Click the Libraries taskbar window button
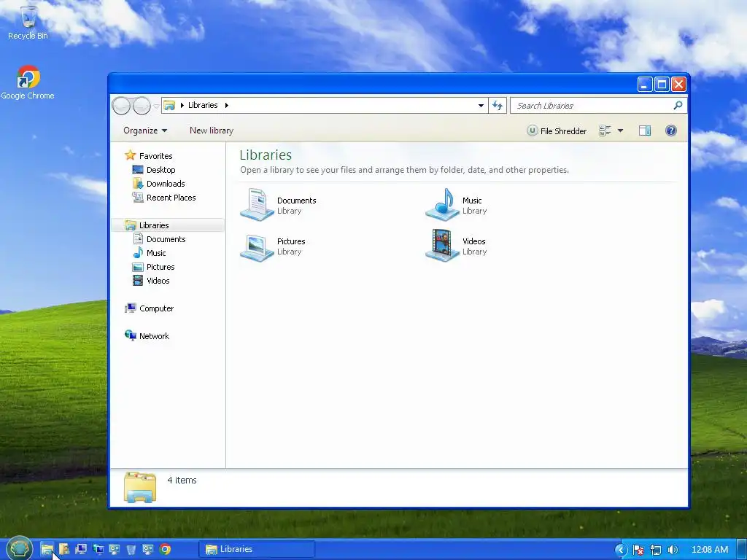Image resolution: width=747 pixels, height=560 pixels. pyautogui.click(x=257, y=549)
